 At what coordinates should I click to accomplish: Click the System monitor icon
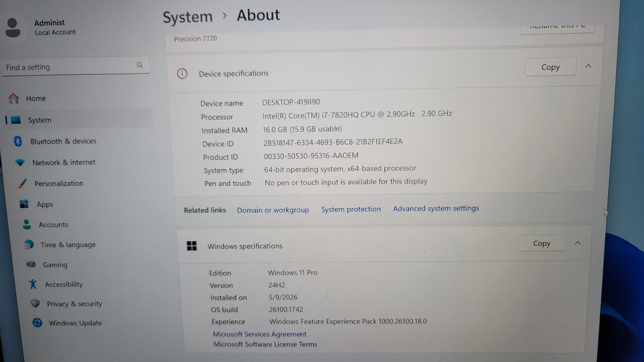[x=16, y=120]
